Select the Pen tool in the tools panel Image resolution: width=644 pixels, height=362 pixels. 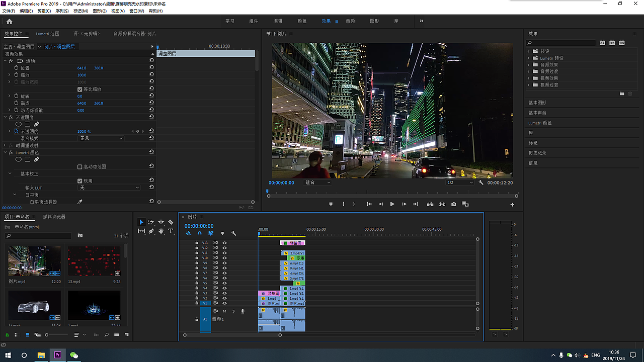pos(151,231)
